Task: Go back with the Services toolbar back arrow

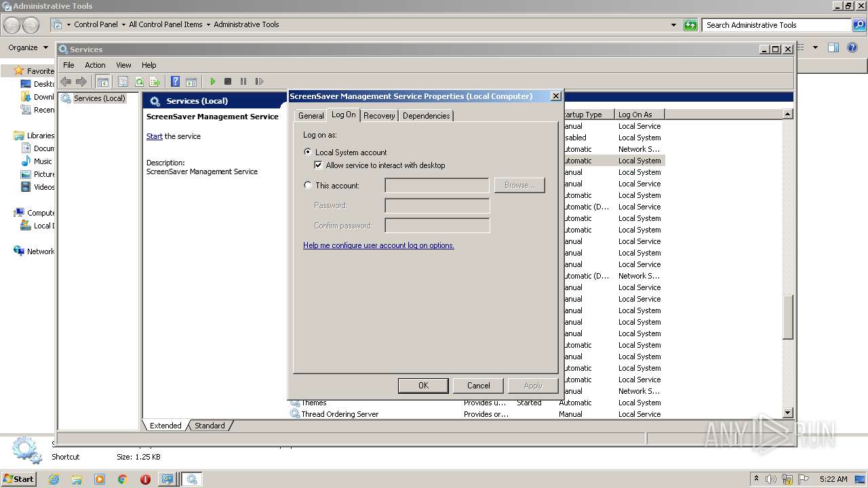Action: click(66, 81)
